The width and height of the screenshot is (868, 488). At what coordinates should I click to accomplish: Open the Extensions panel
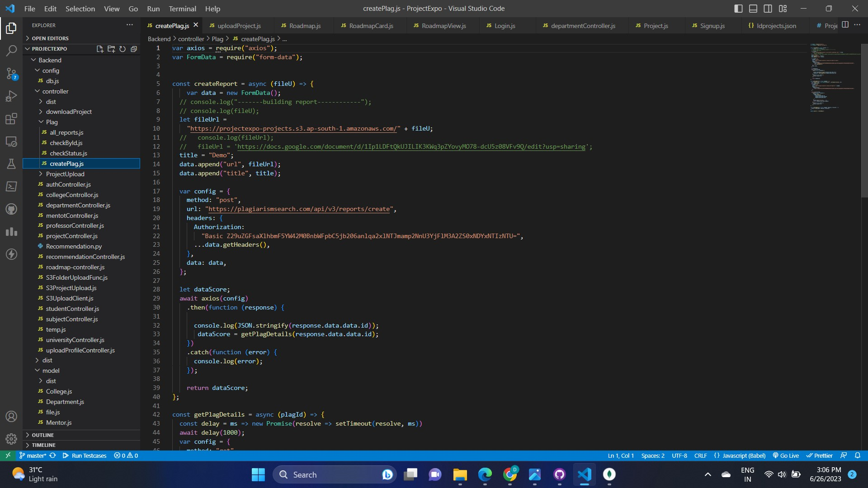[11, 118]
